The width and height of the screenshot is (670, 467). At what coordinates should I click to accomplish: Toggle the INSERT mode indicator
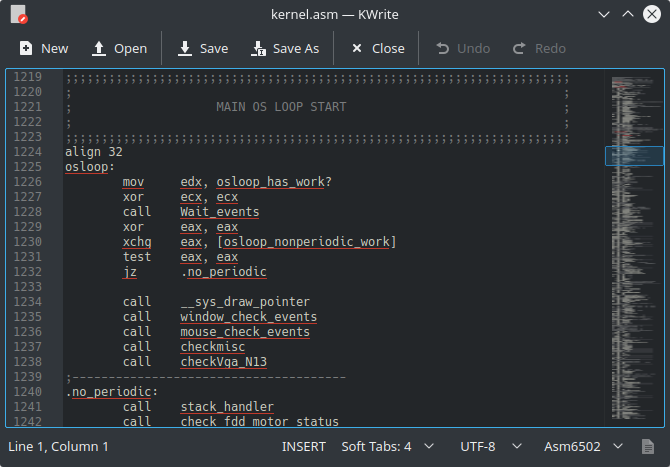[x=304, y=446]
